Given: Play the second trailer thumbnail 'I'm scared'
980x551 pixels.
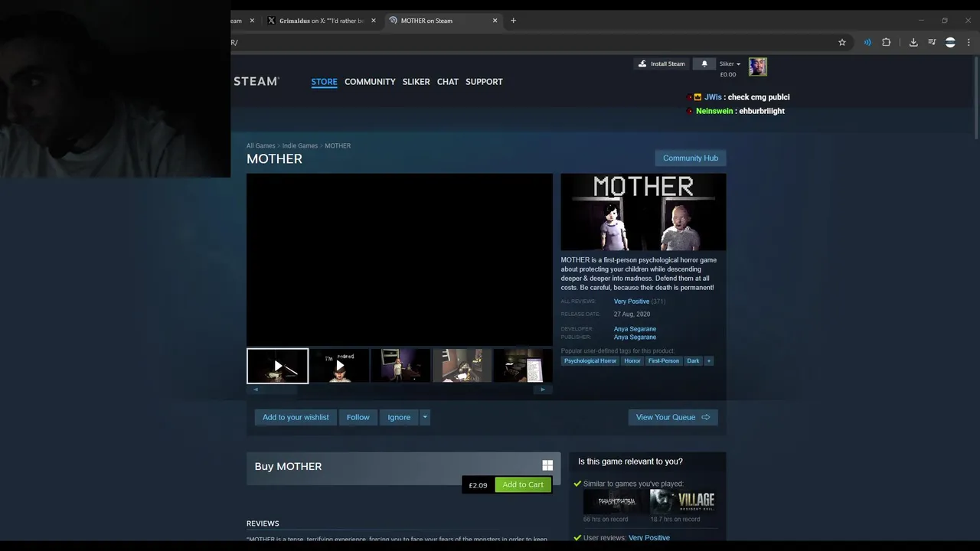Looking at the screenshot, I should (x=339, y=366).
